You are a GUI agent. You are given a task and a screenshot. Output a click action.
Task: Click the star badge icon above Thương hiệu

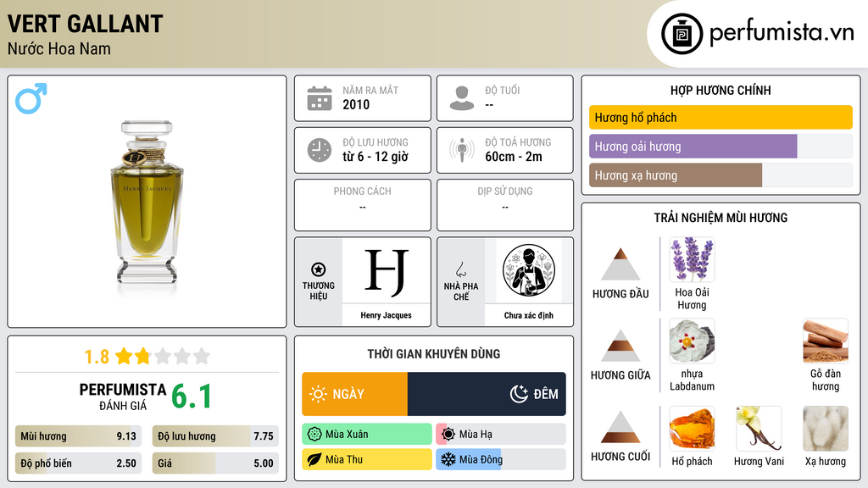(319, 269)
